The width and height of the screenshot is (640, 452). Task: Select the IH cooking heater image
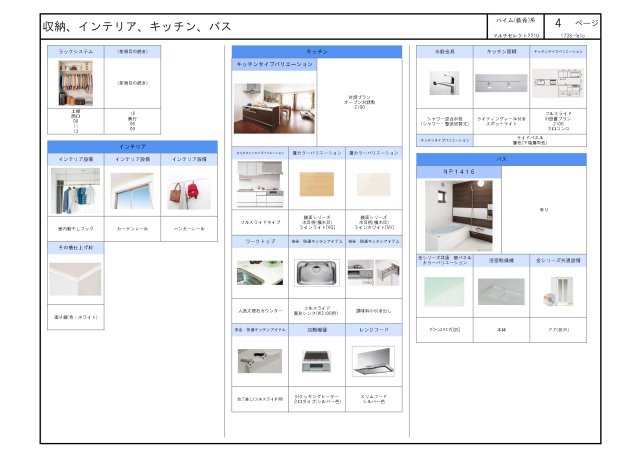tap(317, 361)
